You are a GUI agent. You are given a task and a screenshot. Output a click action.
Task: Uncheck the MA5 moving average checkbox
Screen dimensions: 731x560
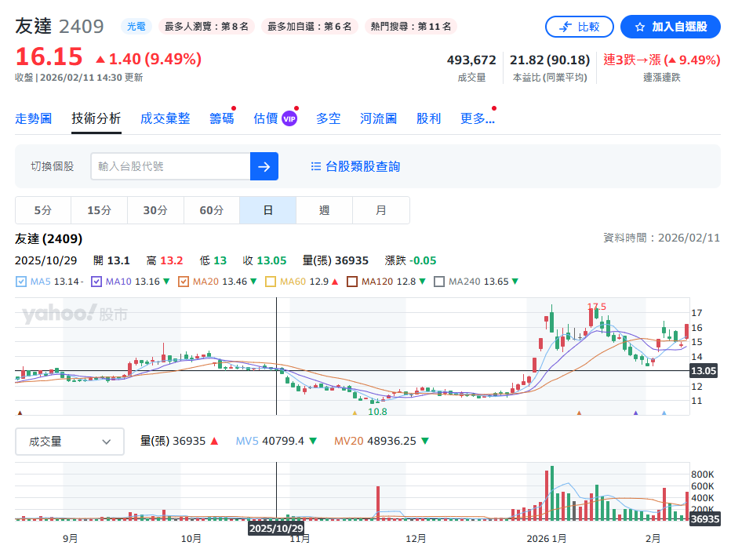tap(21, 282)
